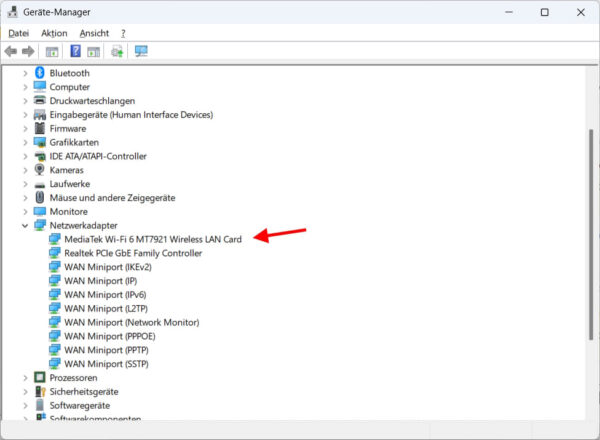
Task: Expand the Monitore node
Action: pyautogui.click(x=25, y=212)
